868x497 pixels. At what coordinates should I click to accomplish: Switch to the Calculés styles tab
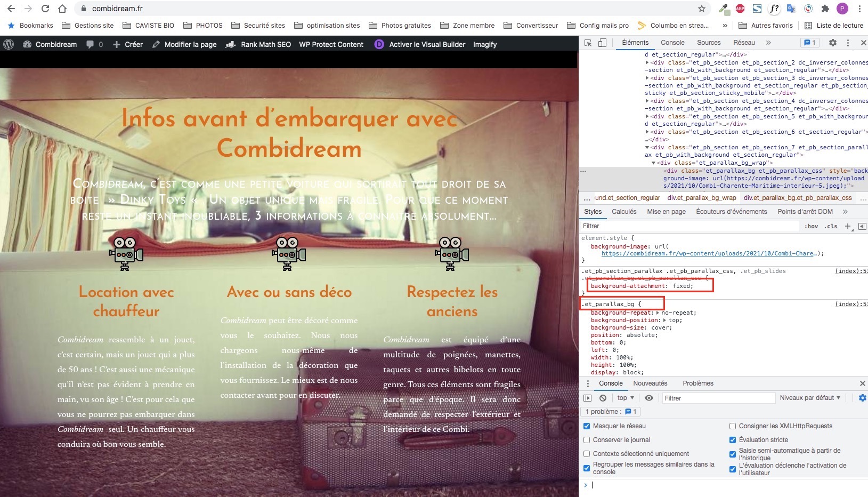tap(624, 212)
